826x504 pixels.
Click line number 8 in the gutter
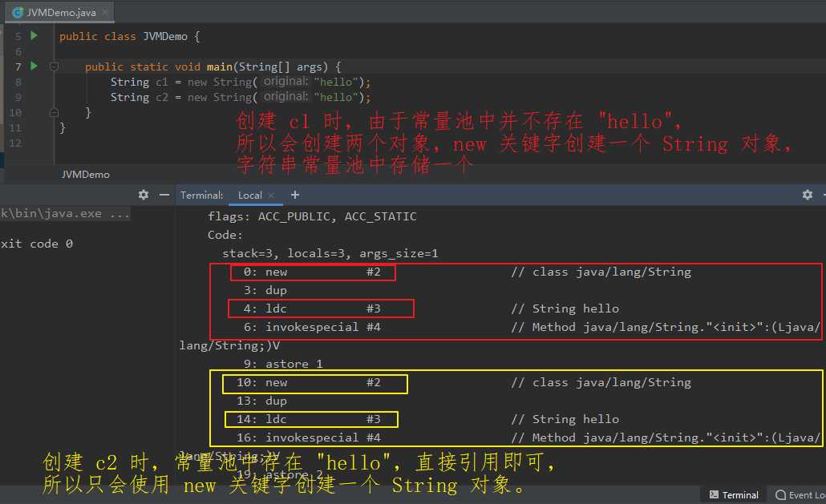coord(18,82)
